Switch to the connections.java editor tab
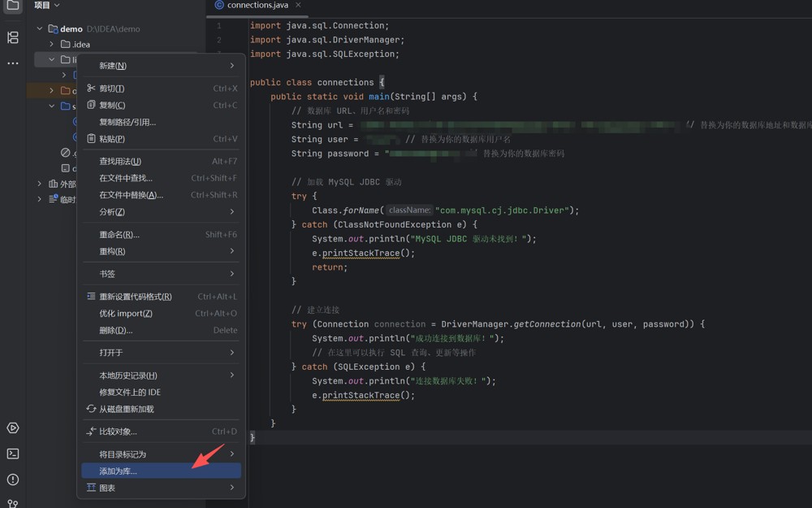The height and width of the screenshot is (508, 812). (x=257, y=5)
